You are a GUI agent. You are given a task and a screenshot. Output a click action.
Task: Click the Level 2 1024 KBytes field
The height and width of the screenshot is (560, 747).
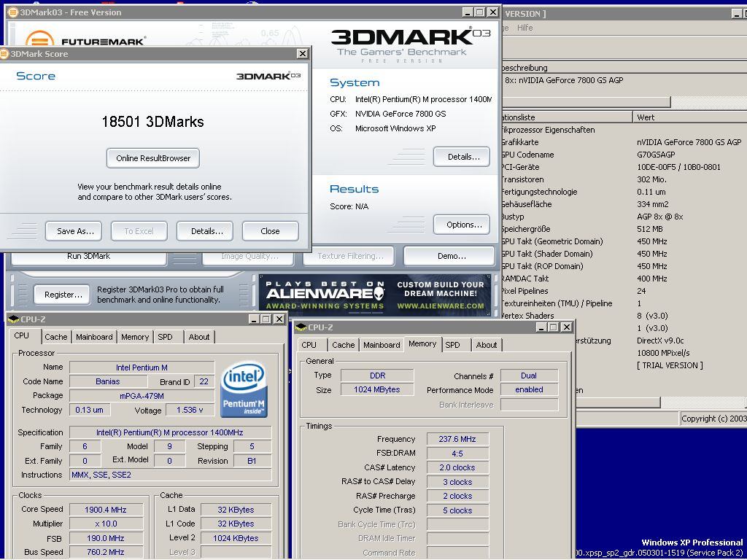(236, 538)
